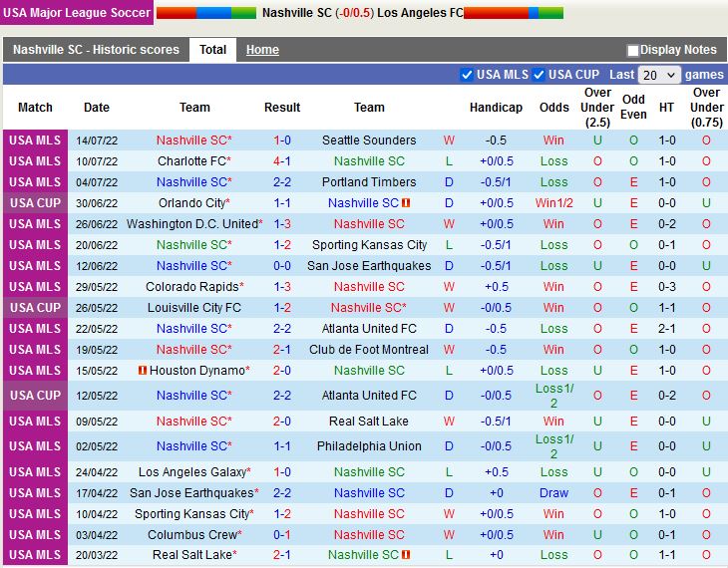The height and width of the screenshot is (568, 728).
Task: Open Philadelphia Union team link
Action: click(x=369, y=446)
